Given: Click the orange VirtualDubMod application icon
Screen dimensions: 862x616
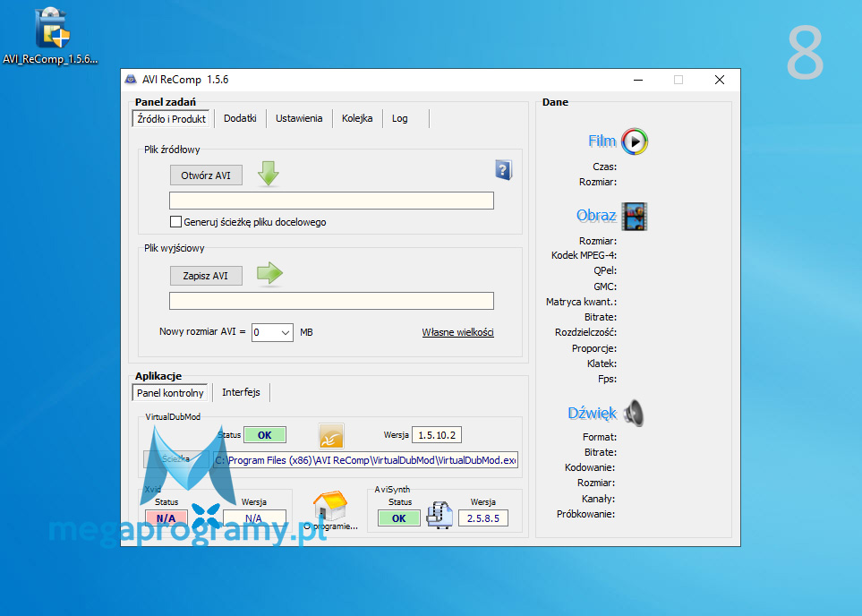Looking at the screenshot, I should (x=331, y=436).
